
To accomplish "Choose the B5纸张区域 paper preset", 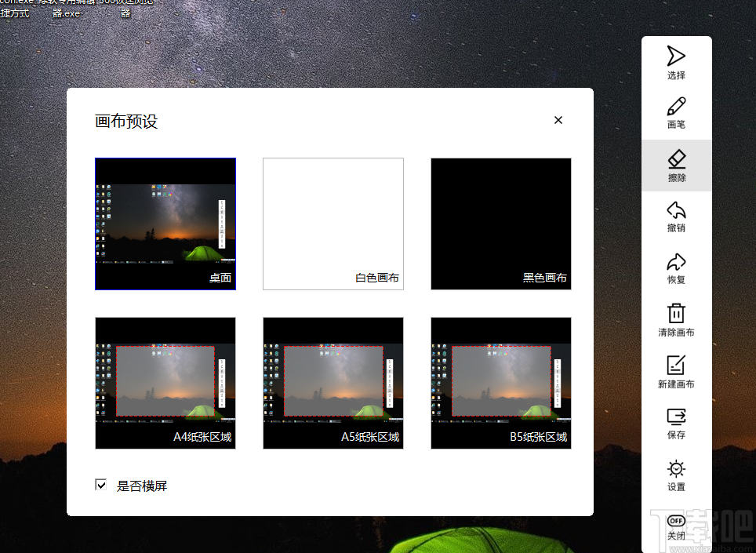I will click(x=500, y=383).
